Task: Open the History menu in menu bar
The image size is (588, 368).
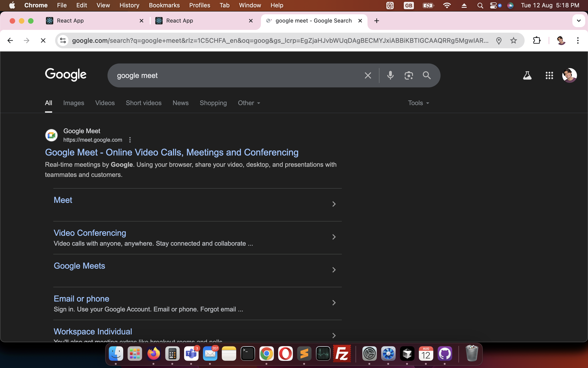Action: (x=129, y=5)
